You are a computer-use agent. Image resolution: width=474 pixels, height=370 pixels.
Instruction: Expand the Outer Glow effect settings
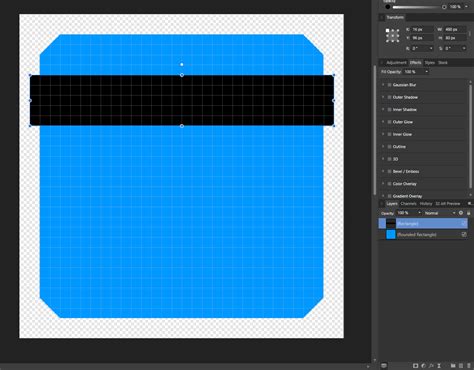tap(383, 122)
